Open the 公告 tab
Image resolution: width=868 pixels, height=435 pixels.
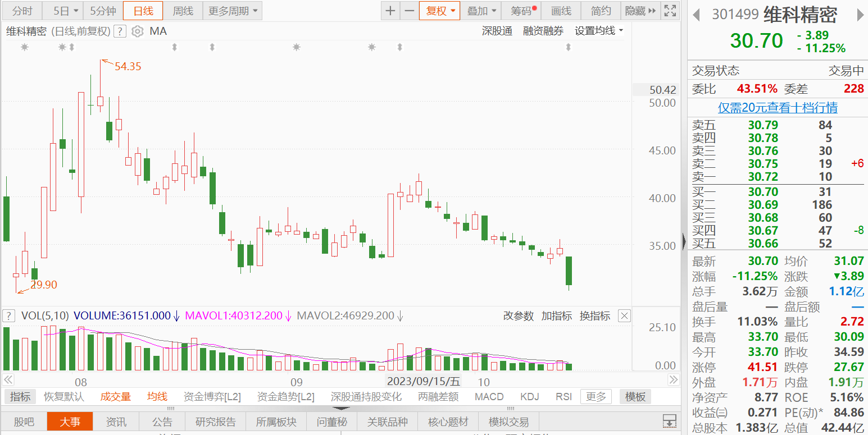pos(162,422)
